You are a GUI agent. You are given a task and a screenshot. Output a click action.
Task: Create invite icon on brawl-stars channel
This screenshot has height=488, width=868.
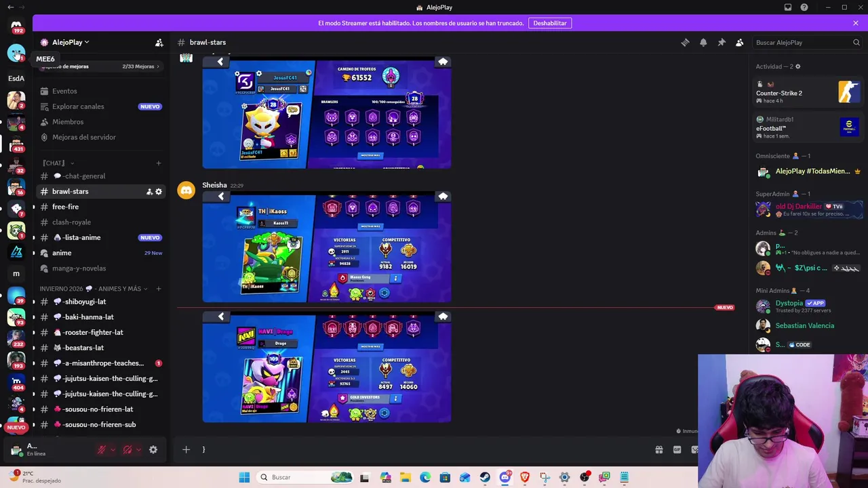[x=149, y=192]
